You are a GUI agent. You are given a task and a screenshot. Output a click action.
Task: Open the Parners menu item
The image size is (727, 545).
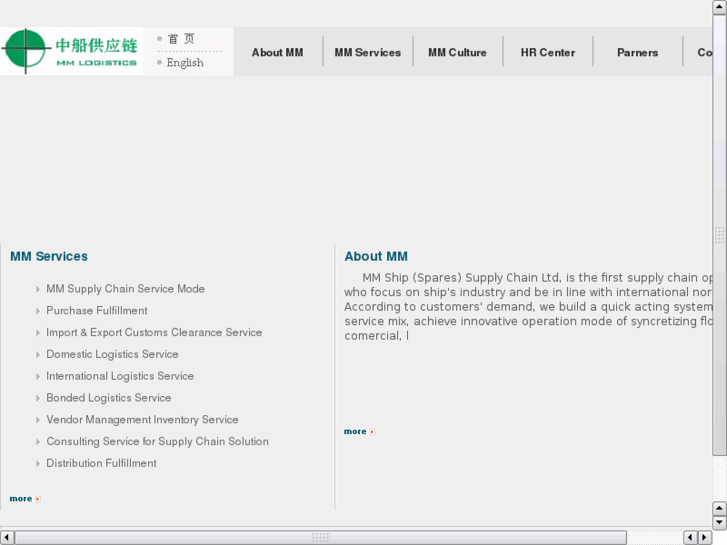638,52
